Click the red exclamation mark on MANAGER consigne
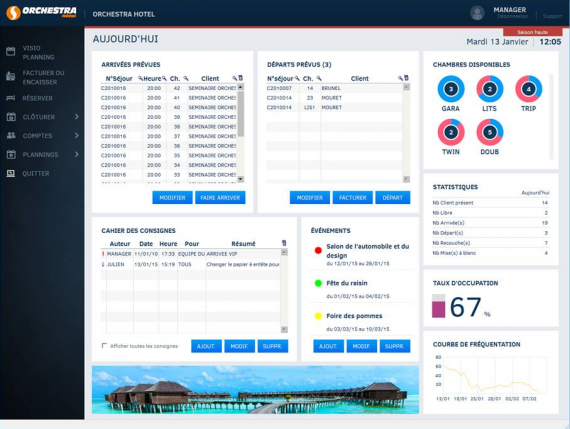Image resolution: width=570 pixels, height=429 pixels. 103,254
